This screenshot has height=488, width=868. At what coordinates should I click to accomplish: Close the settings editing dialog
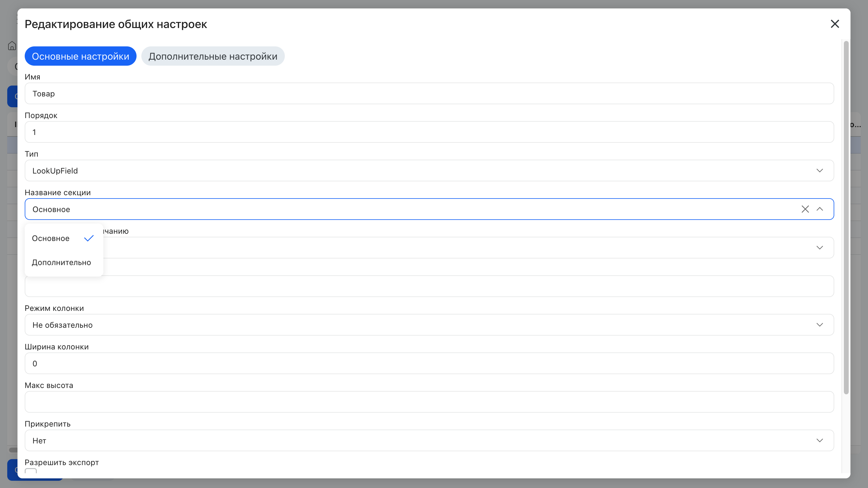pos(835,24)
